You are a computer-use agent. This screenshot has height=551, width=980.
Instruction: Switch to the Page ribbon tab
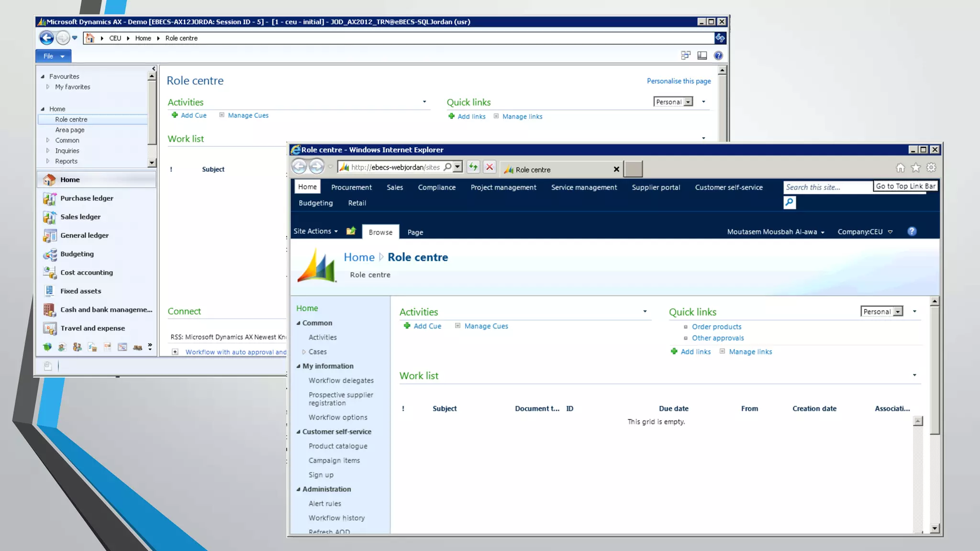pos(415,232)
